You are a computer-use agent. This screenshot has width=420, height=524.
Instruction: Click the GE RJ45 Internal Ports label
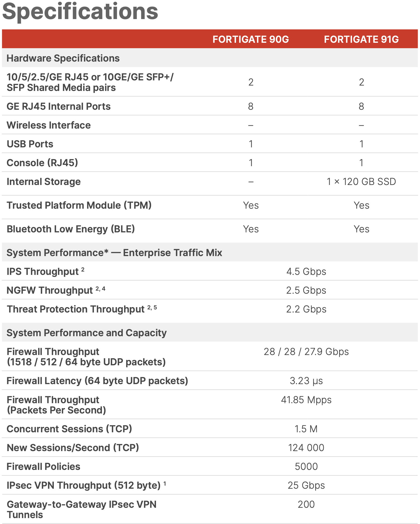[x=59, y=106]
